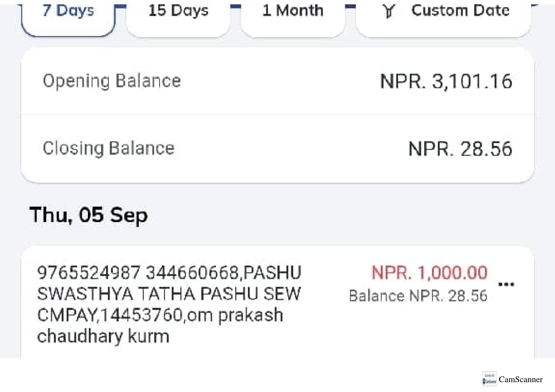Screen dimensions: 555x392
Task: Click the Opening Balance label
Action: [x=112, y=81]
